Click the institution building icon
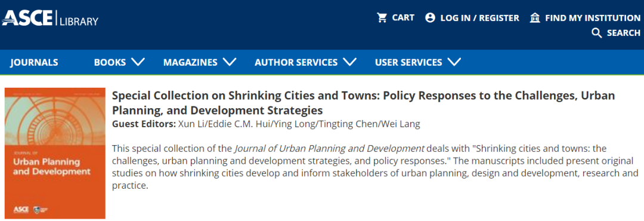Viewport: 644px width, 221px height. pos(535,18)
